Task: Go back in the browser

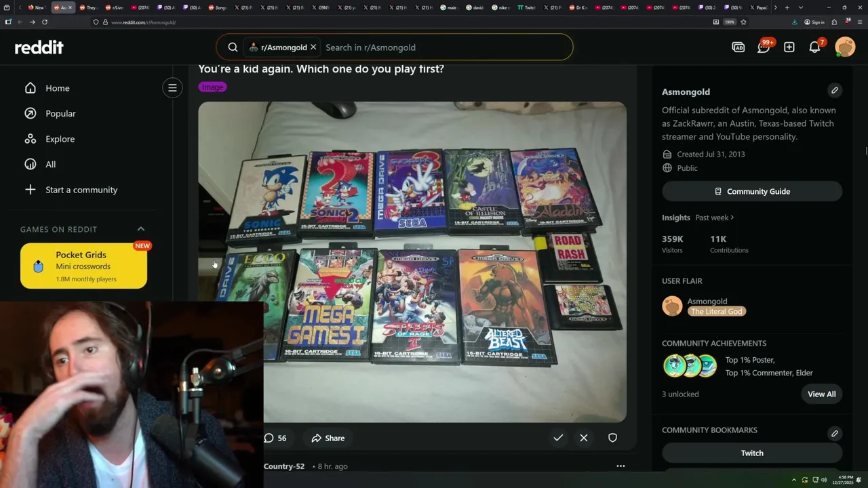Action: tap(20, 22)
